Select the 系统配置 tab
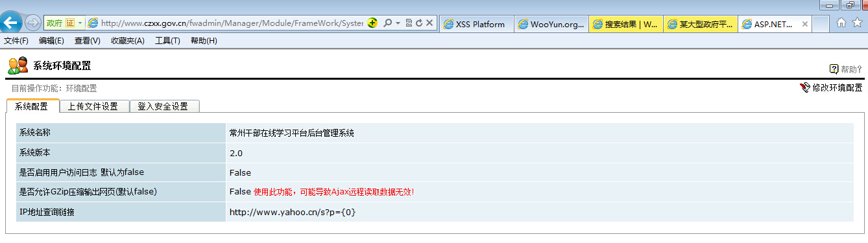868x243 pixels. 32,106
